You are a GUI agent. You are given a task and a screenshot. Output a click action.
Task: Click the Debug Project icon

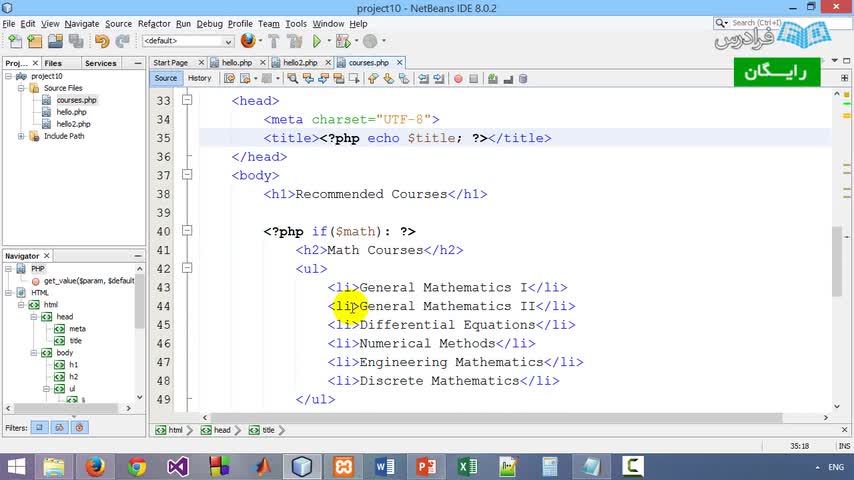click(343, 41)
